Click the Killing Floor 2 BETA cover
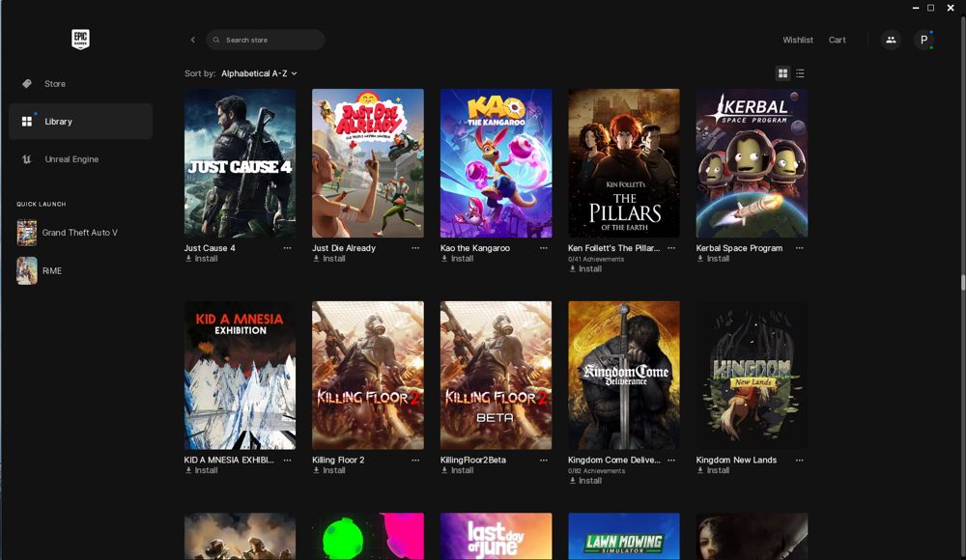The width and height of the screenshot is (966, 560). click(496, 376)
